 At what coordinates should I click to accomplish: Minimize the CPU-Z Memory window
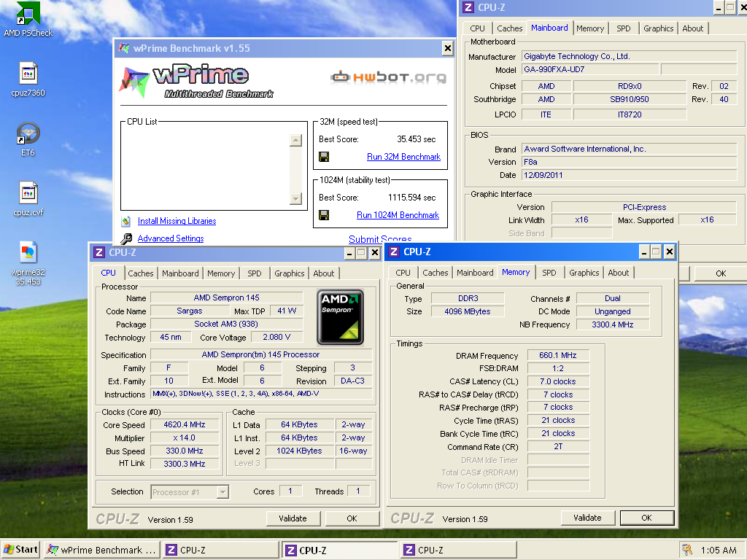tap(643, 252)
